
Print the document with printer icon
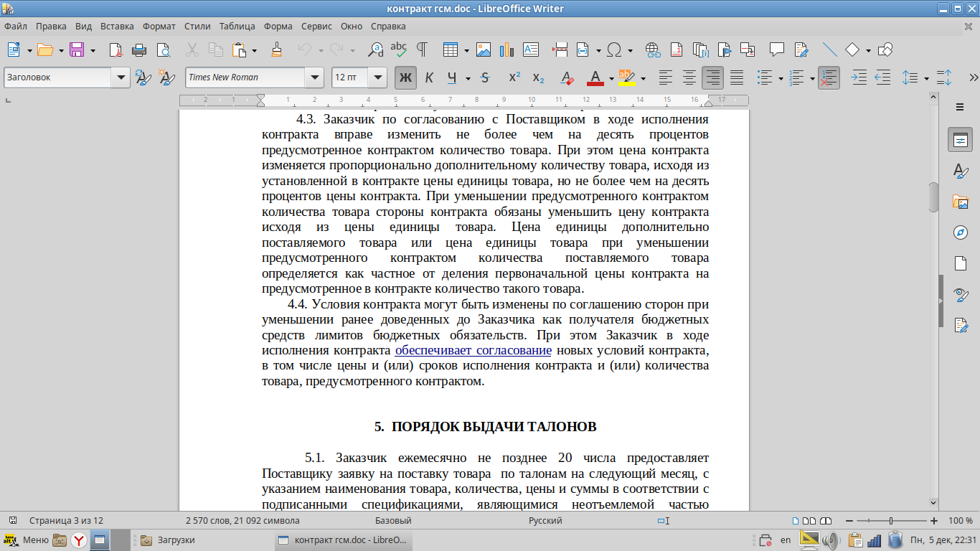[x=139, y=50]
